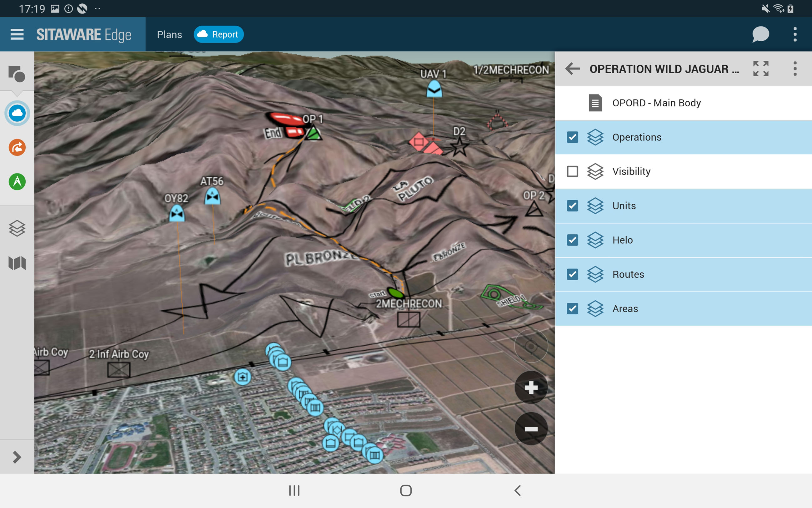Viewport: 812px width, 508px height.
Task: Select the UAV 1 unit symbol
Action: (434, 89)
